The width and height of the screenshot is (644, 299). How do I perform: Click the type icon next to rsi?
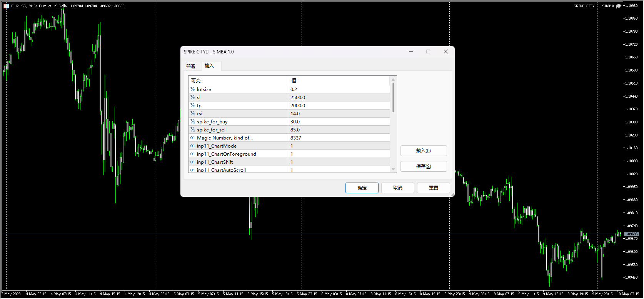click(192, 113)
